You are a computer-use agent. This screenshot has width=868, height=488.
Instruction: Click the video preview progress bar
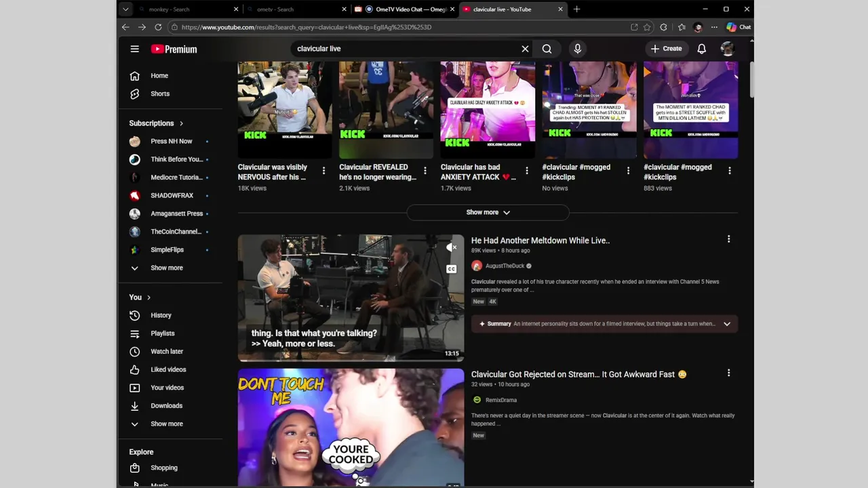351,360
